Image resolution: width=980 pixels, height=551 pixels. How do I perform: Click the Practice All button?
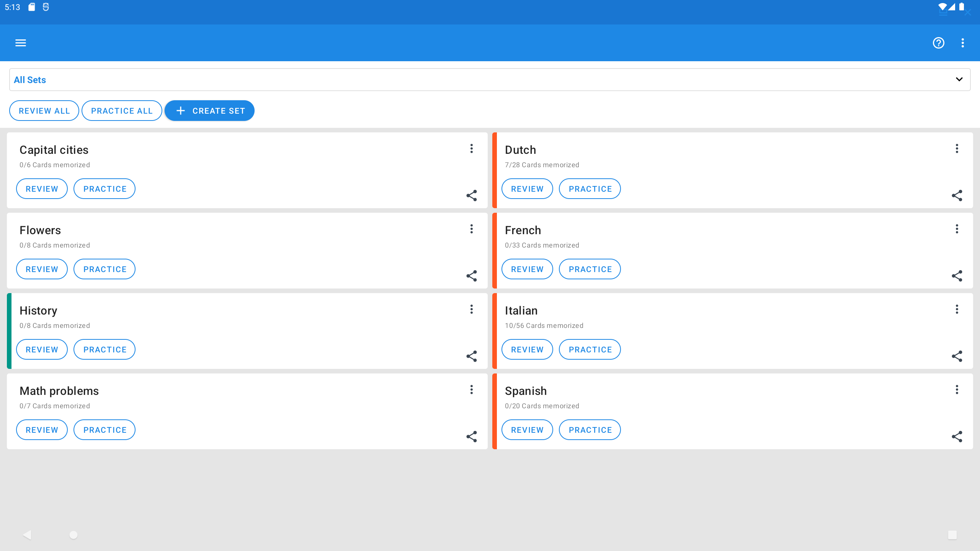(x=122, y=111)
